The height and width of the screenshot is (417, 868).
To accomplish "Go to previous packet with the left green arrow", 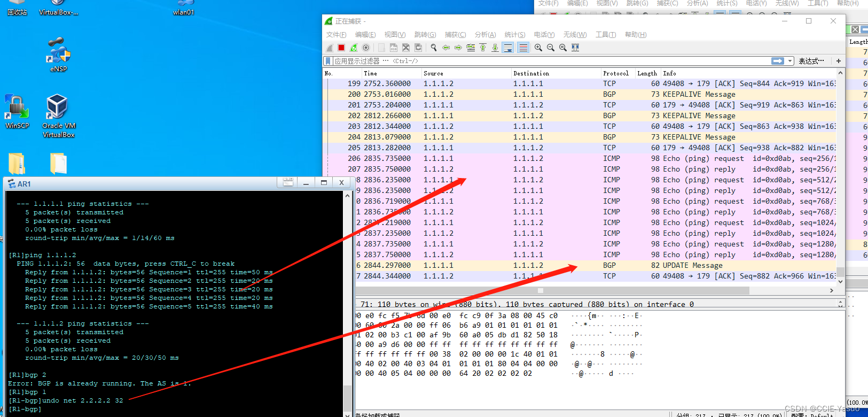I will tap(446, 48).
